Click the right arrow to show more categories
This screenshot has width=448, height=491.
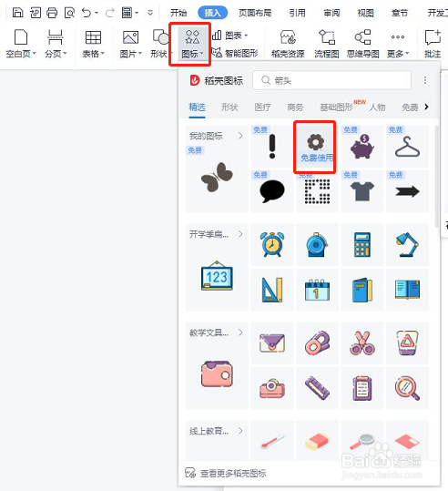point(426,107)
